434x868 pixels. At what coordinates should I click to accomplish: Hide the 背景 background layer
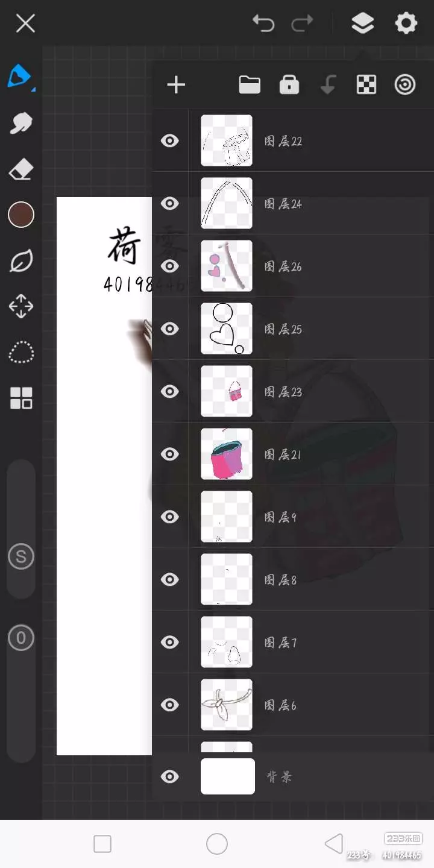pyautogui.click(x=170, y=776)
